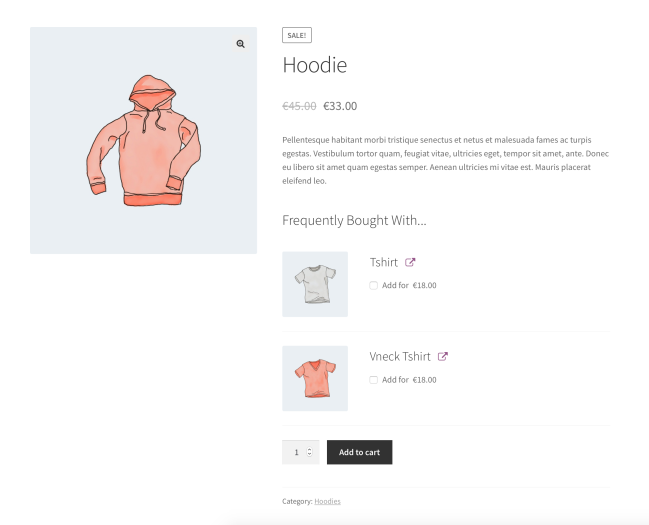The width and height of the screenshot is (649, 525).
Task: Increase quantity with the stepper up arrow
Action: click(x=310, y=449)
